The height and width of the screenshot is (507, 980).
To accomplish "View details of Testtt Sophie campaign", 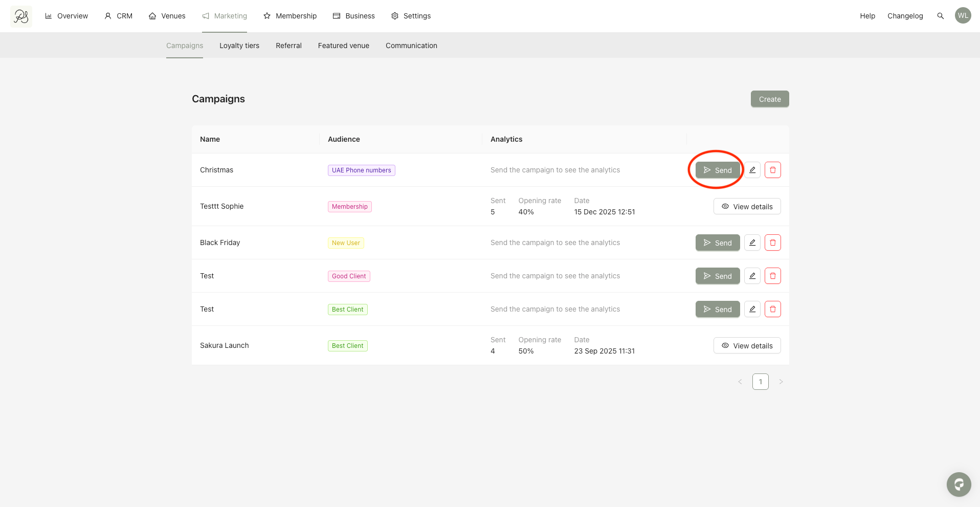I will pos(747,206).
